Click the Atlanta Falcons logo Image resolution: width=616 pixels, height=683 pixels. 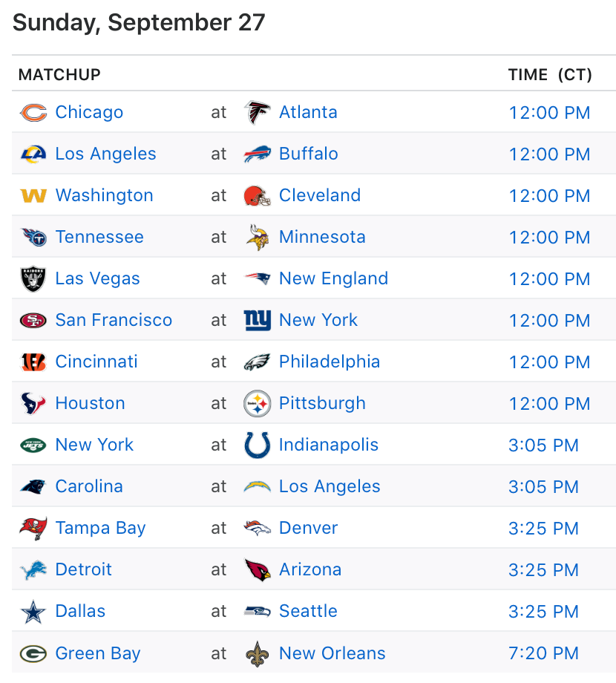(x=258, y=112)
